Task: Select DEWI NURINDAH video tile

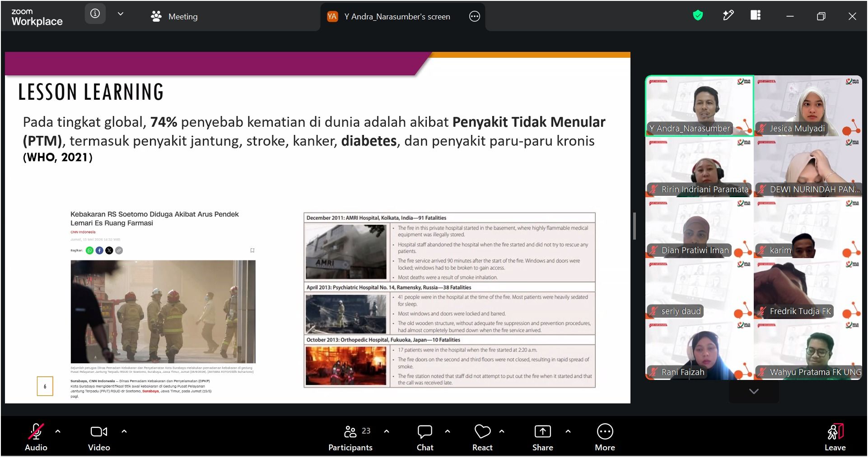Action: (808, 167)
